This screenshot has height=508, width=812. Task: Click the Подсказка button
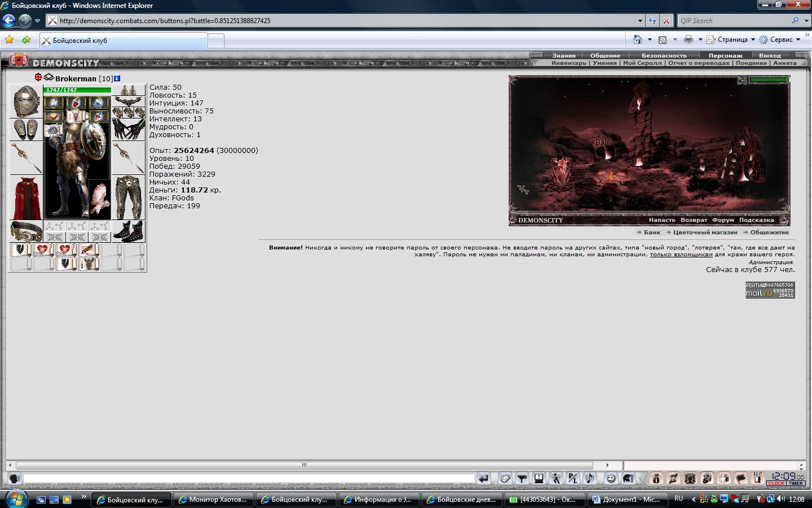[756, 220]
